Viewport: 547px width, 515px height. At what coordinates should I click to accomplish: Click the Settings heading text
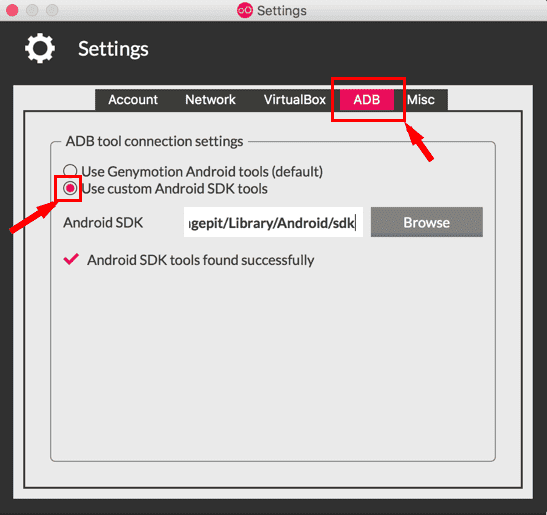(113, 49)
